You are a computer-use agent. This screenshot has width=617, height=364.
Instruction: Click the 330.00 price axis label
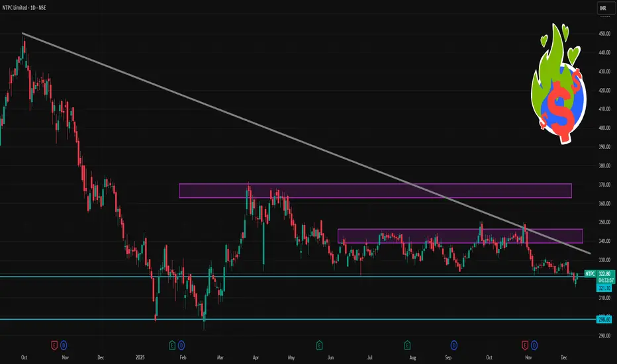pyautogui.click(x=604, y=260)
